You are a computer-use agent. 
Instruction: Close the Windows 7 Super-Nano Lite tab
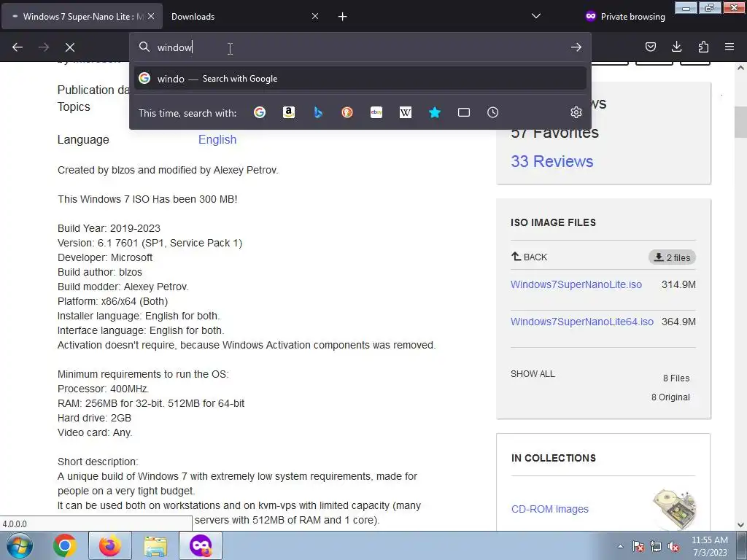coord(151,16)
